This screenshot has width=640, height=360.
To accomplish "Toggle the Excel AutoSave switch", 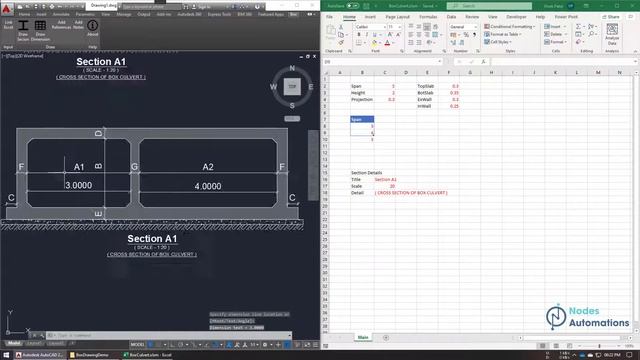I will (x=352, y=6).
